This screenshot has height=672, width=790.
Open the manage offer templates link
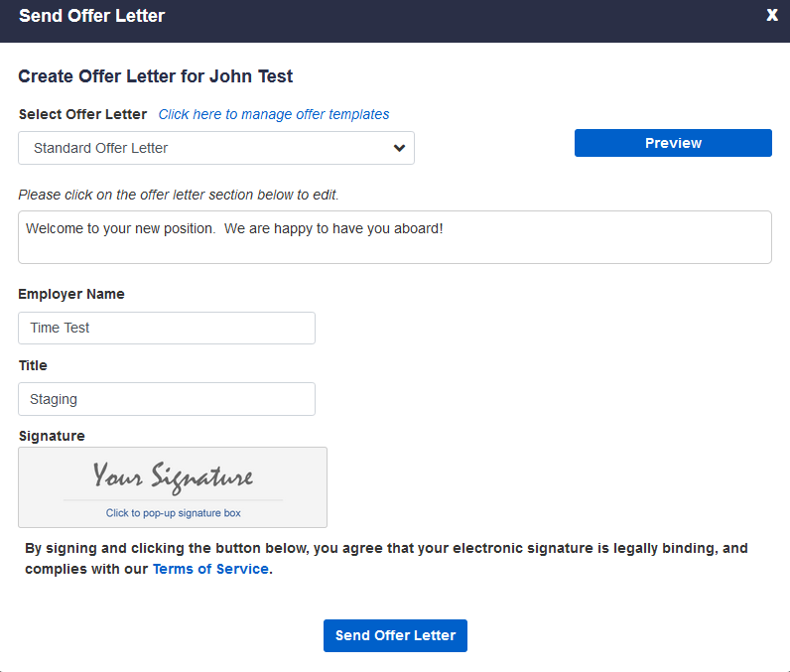coord(274,114)
